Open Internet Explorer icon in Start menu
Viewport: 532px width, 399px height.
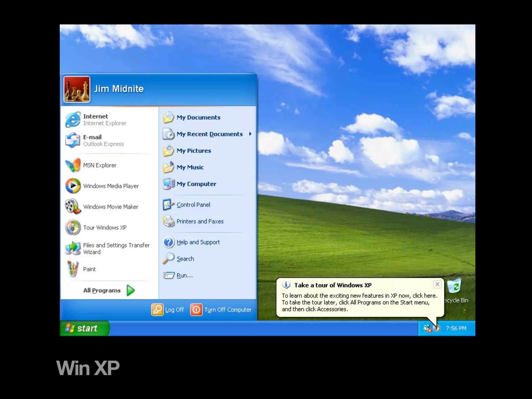tap(73, 119)
